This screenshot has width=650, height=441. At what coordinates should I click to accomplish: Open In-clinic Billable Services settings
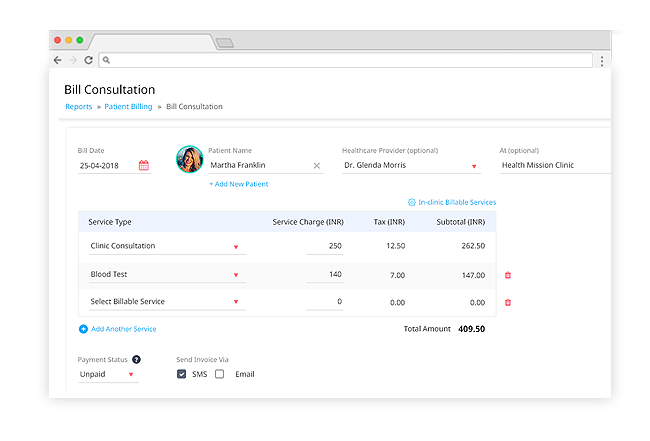tap(451, 202)
